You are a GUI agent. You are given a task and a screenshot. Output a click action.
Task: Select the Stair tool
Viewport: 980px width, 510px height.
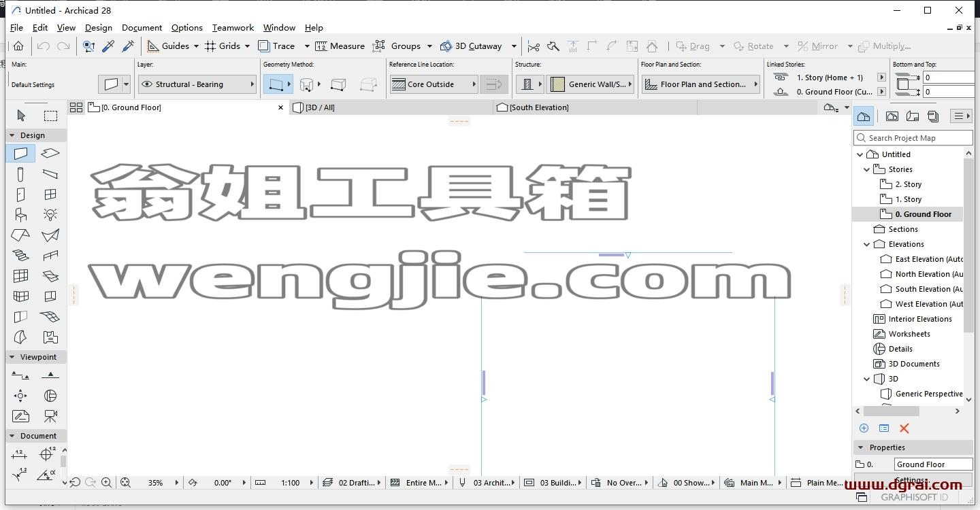click(20, 256)
